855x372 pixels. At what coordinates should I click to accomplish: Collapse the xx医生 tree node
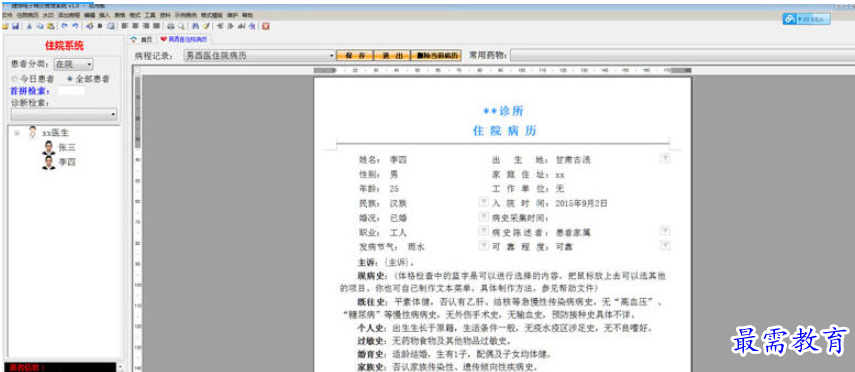click(x=17, y=133)
